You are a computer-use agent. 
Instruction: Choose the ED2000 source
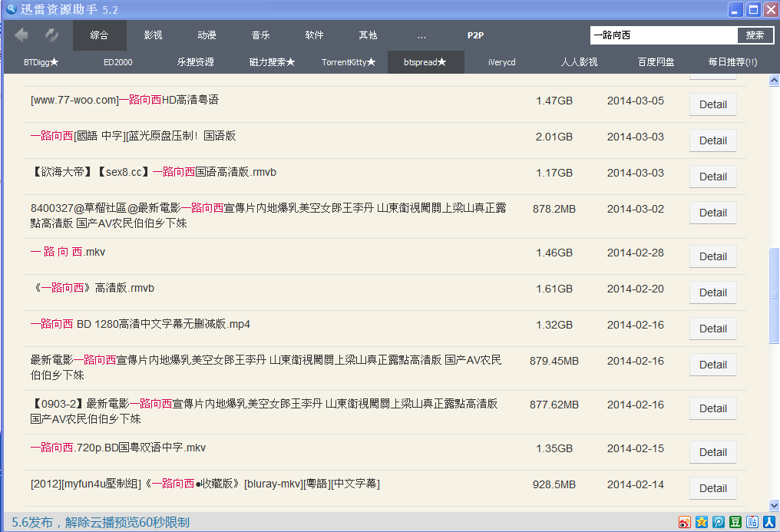118,62
